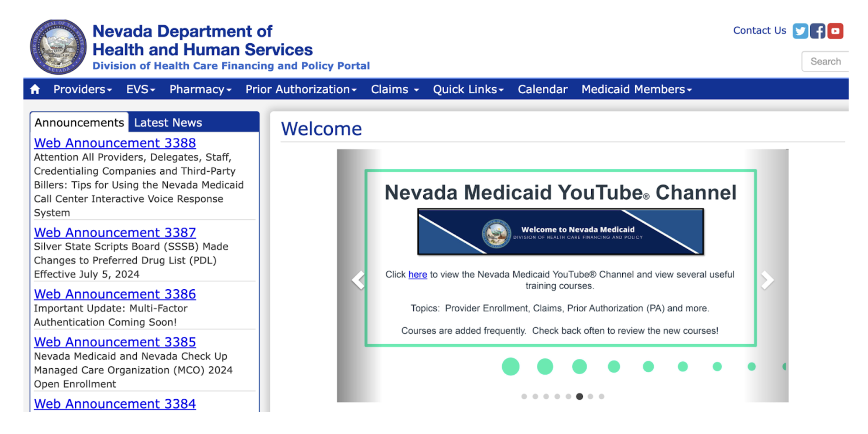The image size is (868, 434).
Task: Click 'Attention All Providers, Delegates, Staff' description
Action: click(139, 185)
